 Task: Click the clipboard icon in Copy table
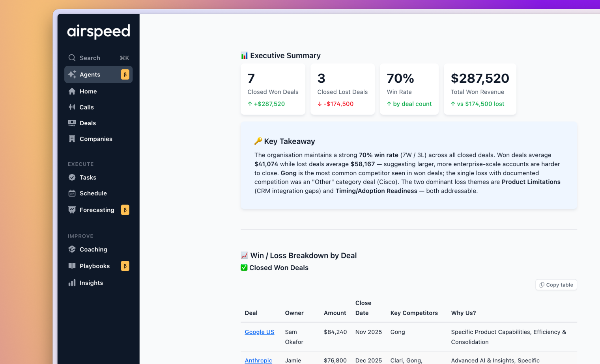pos(542,285)
